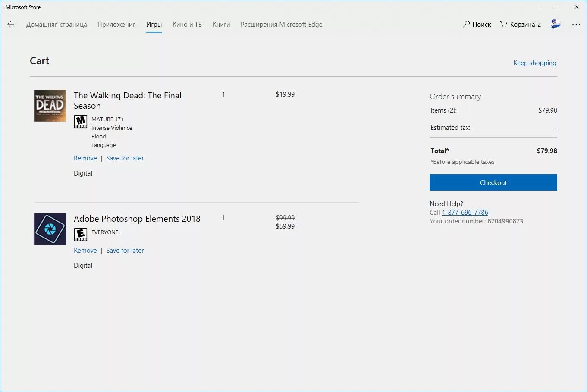Screen dimensions: 587x392
Task: Remove Adobe Photoshop Elements from cart
Action: [85, 251]
